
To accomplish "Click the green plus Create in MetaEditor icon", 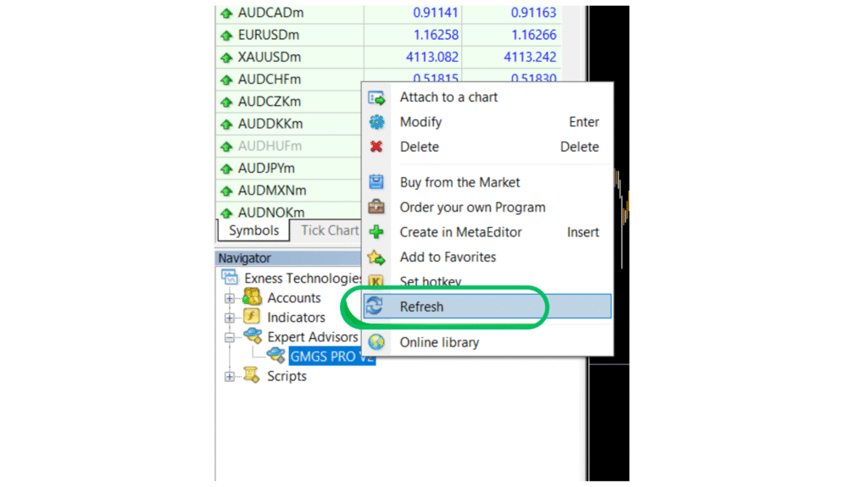I will [376, 232].
